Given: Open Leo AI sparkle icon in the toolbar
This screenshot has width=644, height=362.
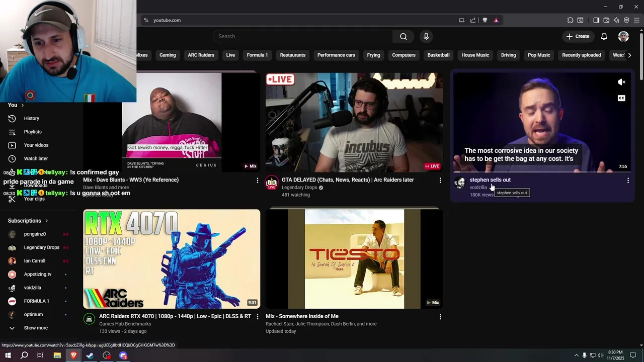Looking at the screenshot, I should [x=616, y=20].
